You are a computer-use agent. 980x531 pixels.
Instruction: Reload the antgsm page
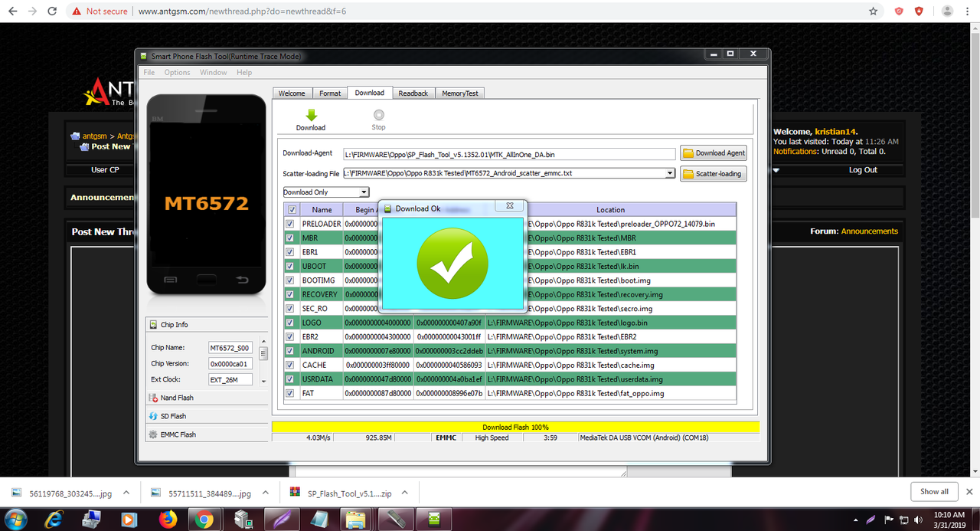tap(52, 11)
